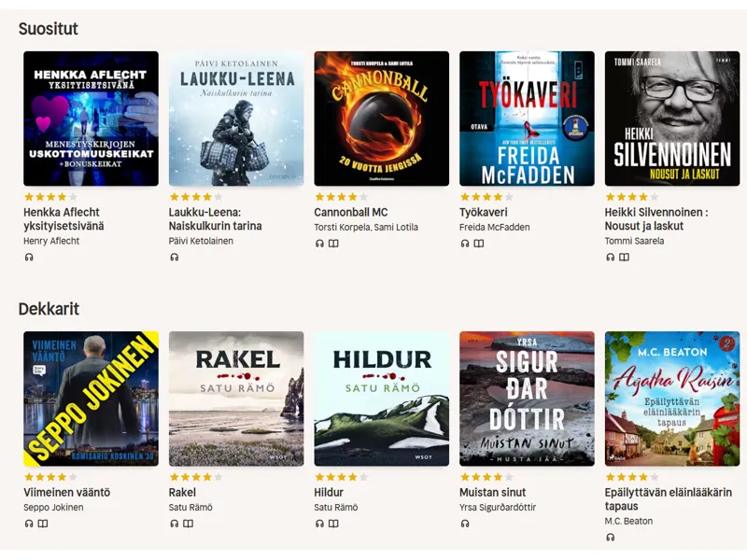Image resolution: width=747 pixels, height=560 pixels.
Task: Click author name Päivi Ketolainen
Action: (201, 241)
